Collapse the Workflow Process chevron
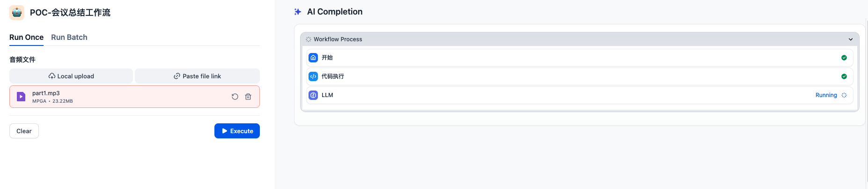The width and height of the screenshot is (868, 189). tap(851, 39)
